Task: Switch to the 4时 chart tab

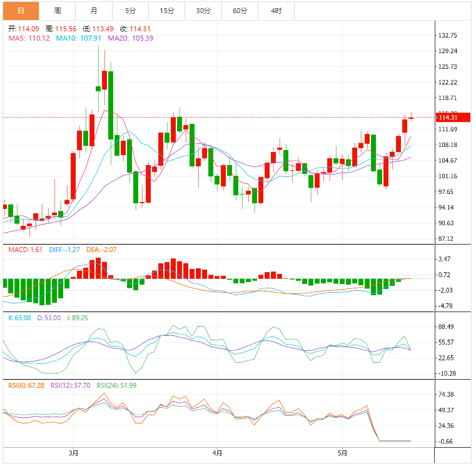Action: click(276, 11)
